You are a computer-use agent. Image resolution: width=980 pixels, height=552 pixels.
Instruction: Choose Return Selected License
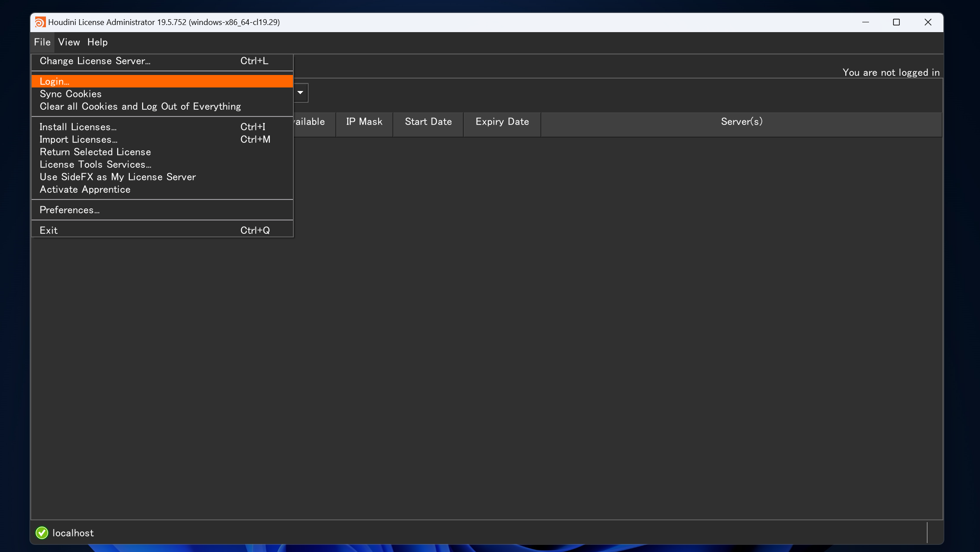pyautogui.click(x=162, y=152)
